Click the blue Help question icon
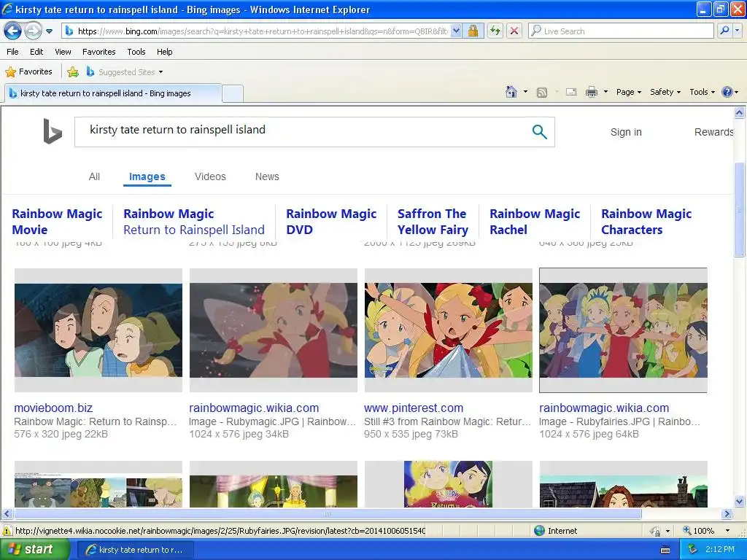 click(x=729, y=92)
